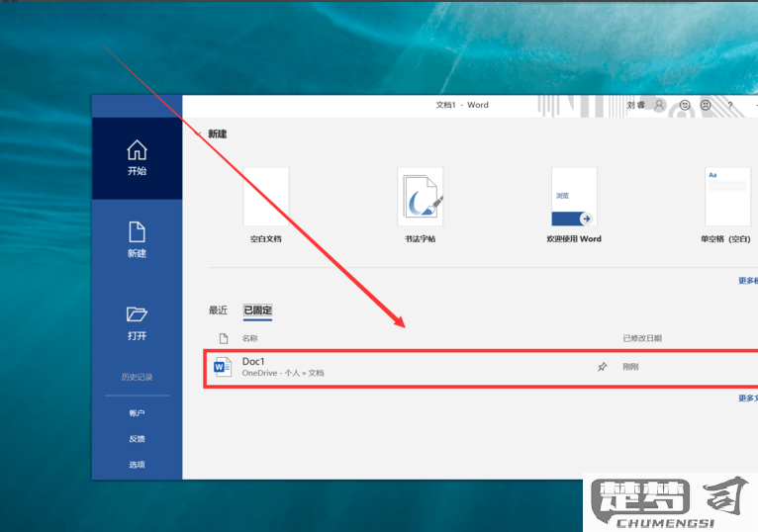Open 选项 in the sidebar

point(137,465)
